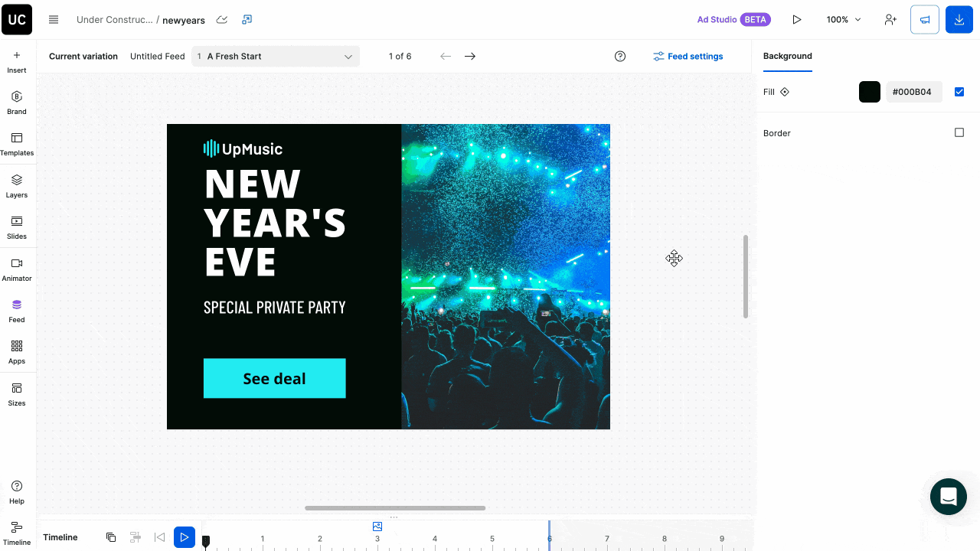980x551 pixels.
Task: Open the Slides panel
Action: click(x=17, y=228)
